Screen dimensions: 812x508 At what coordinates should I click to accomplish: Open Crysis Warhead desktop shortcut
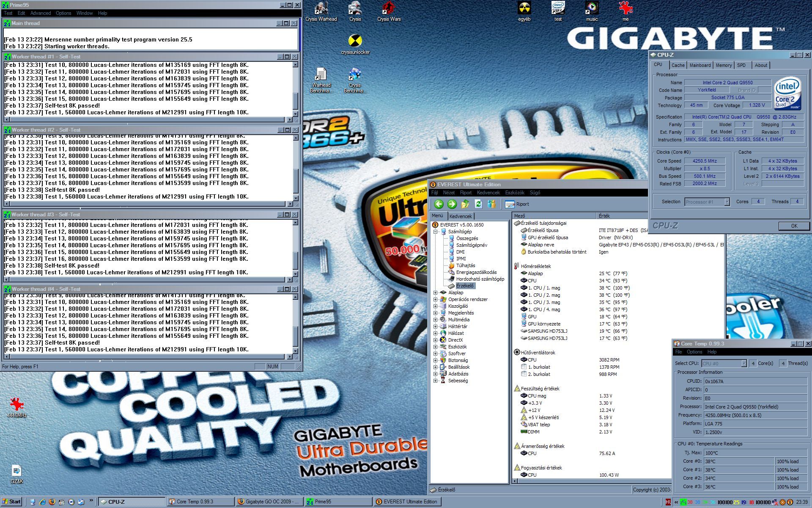click(321, 11)
